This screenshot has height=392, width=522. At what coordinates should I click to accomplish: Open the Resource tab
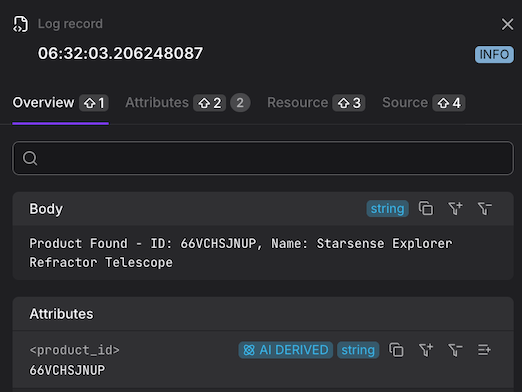point(316,103)
